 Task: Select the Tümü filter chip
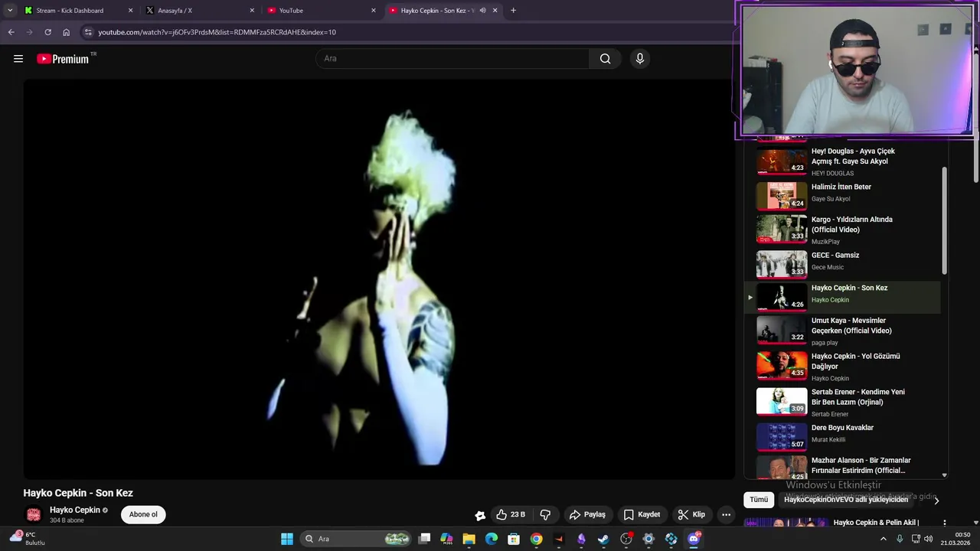click(759, 500)
